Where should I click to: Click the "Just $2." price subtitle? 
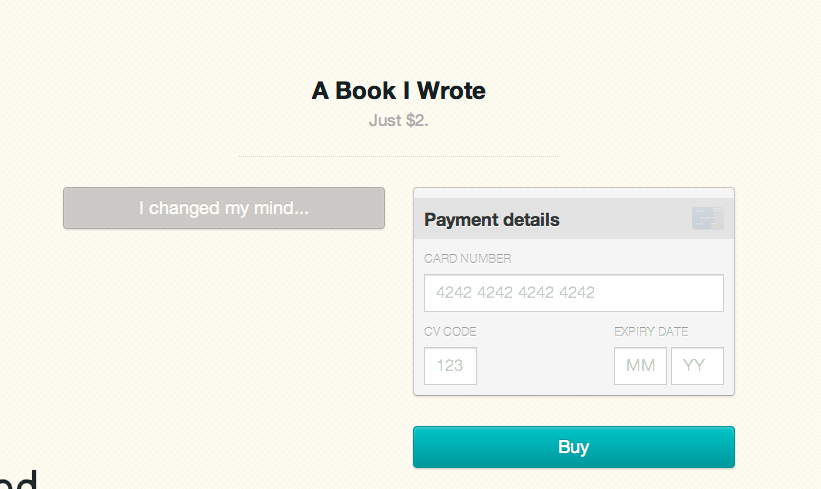point(398,121)
